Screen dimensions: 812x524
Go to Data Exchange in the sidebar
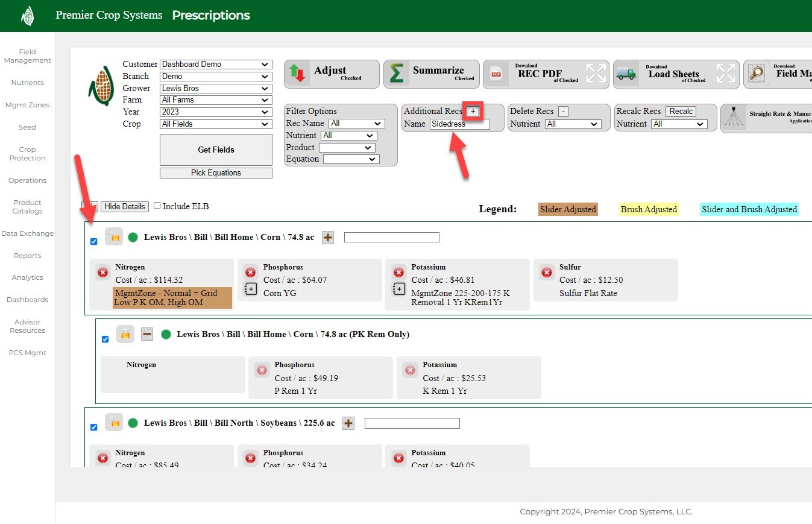pos(27,233)
